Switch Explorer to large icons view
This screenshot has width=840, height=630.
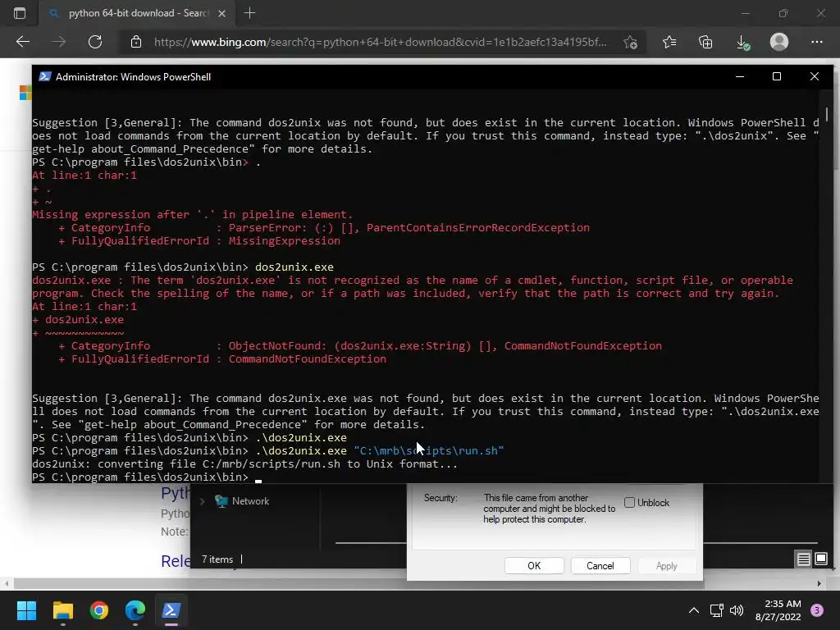pyautogui.click(x=821, y=559)
